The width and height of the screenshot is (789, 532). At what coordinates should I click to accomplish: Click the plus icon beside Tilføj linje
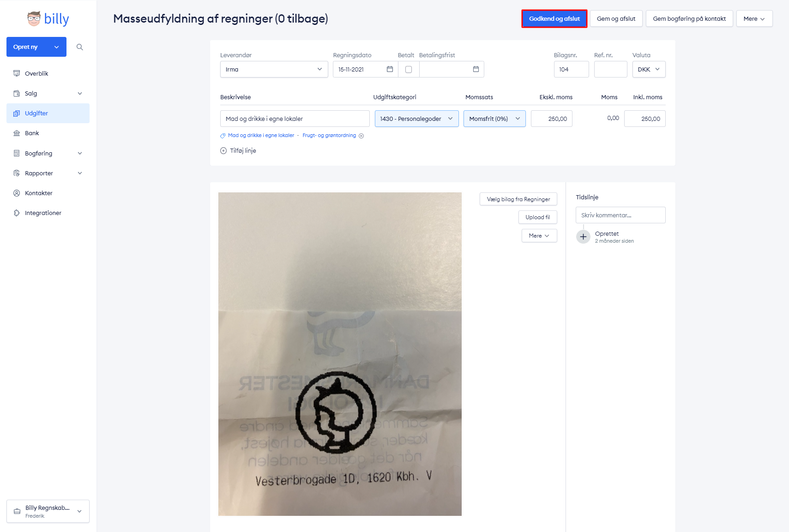coord(223,150)
